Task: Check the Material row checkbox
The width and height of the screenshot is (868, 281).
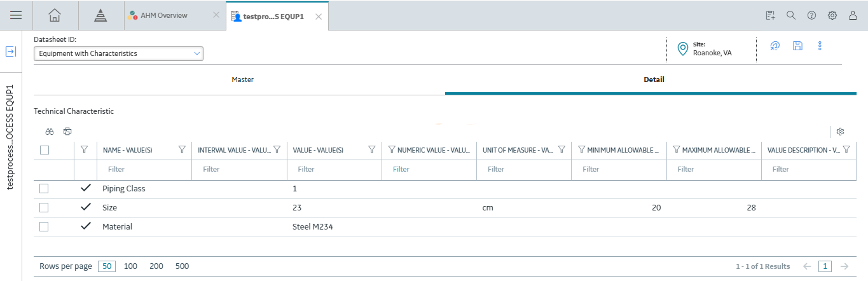Action: click(x=44, y=226)
